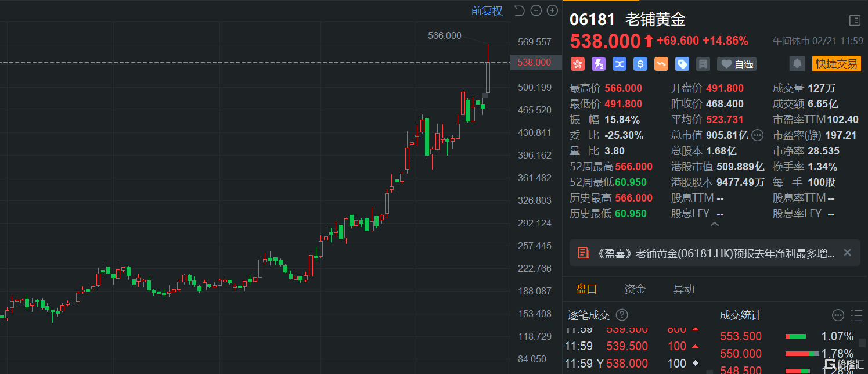Set a price alert with the bell icon
This screenshot has height=374, width=868.
click(798, 63)
